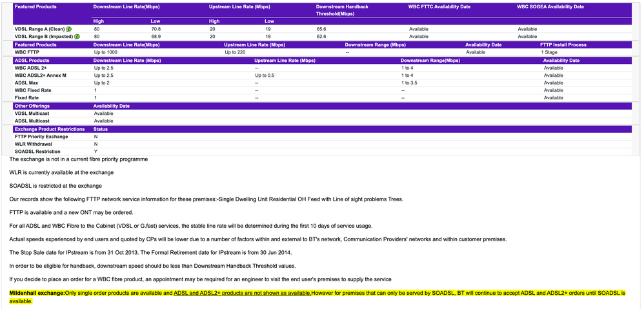Viewport: 644px width, 309px height.
Task: Click the '1 Stage' install process value
Action: point(549,52)
